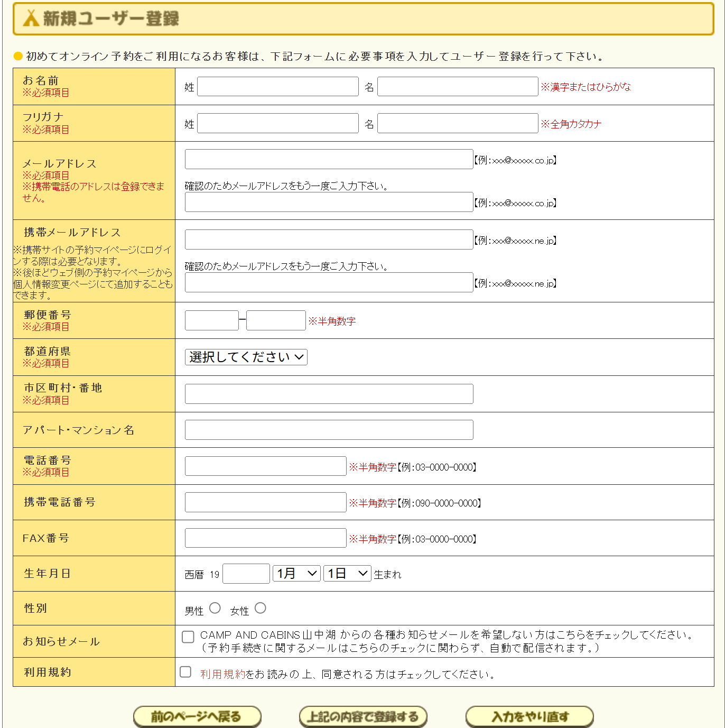Check the お知らせメール opt-out checkbox
This screenshot has width=725, height=728.
[x=188, y=637]
